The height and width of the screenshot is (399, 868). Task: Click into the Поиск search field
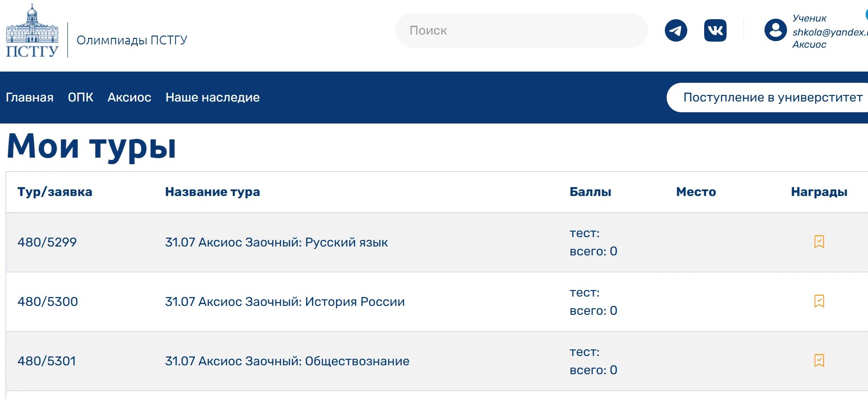522,30
